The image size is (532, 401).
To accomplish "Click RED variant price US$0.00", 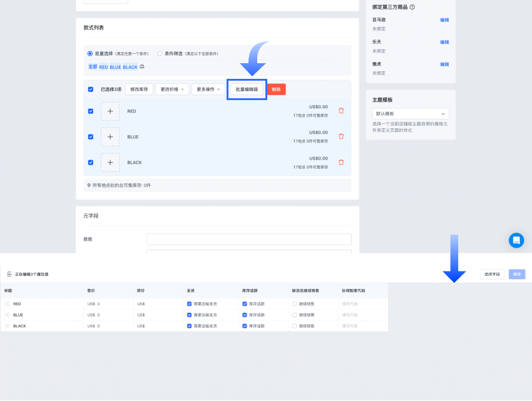I will click(x=318, y=107).
